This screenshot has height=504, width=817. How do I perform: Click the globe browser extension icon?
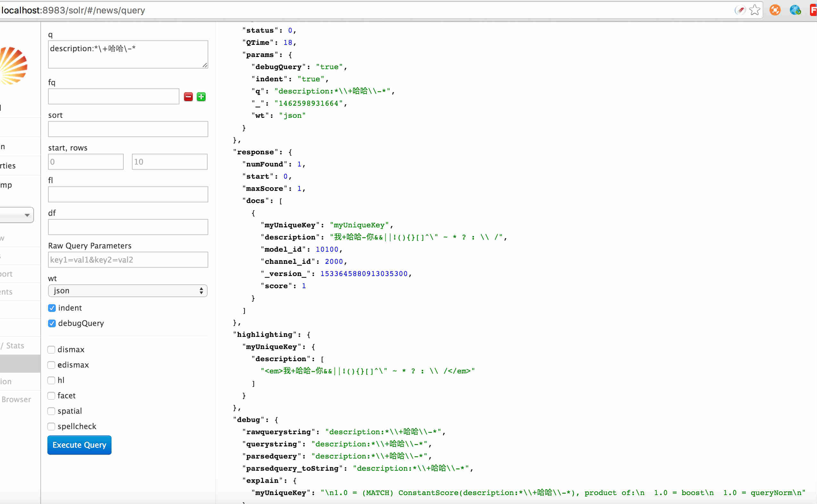[x=795, y=10]
